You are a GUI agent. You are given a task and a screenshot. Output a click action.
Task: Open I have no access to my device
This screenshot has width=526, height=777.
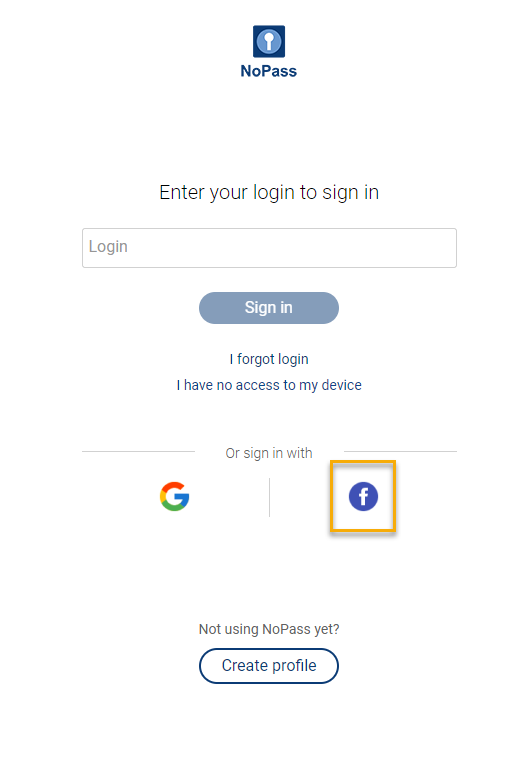[x=269, y=385]
